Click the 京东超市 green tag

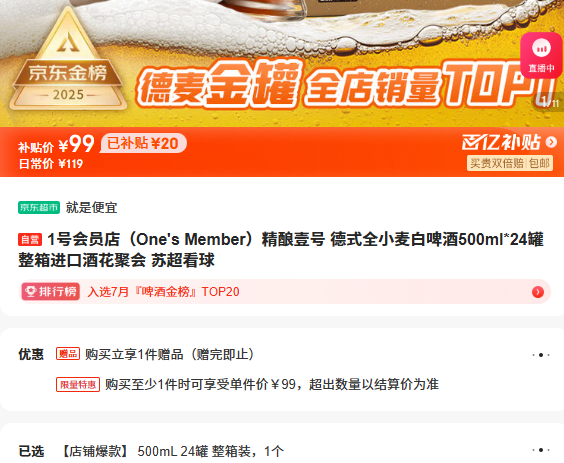coord(39,208)
